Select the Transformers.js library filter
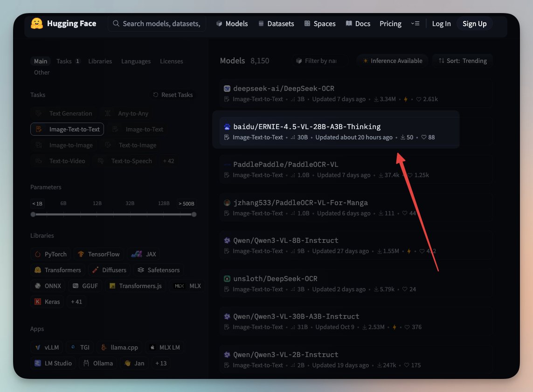The image size is (533, 392). (135, 286)
